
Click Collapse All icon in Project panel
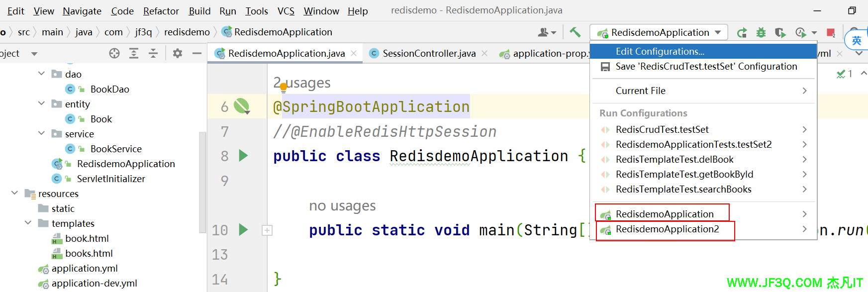tap(153, 53)
